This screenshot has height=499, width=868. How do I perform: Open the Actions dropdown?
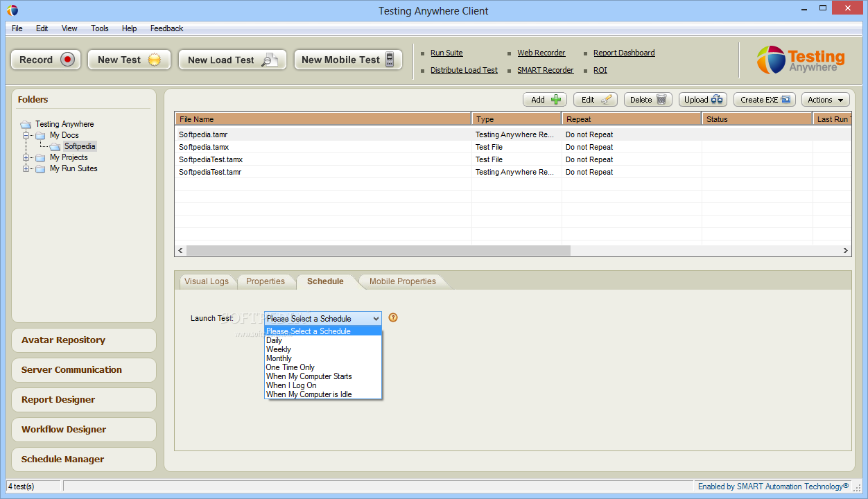click(x=826, y=100)
